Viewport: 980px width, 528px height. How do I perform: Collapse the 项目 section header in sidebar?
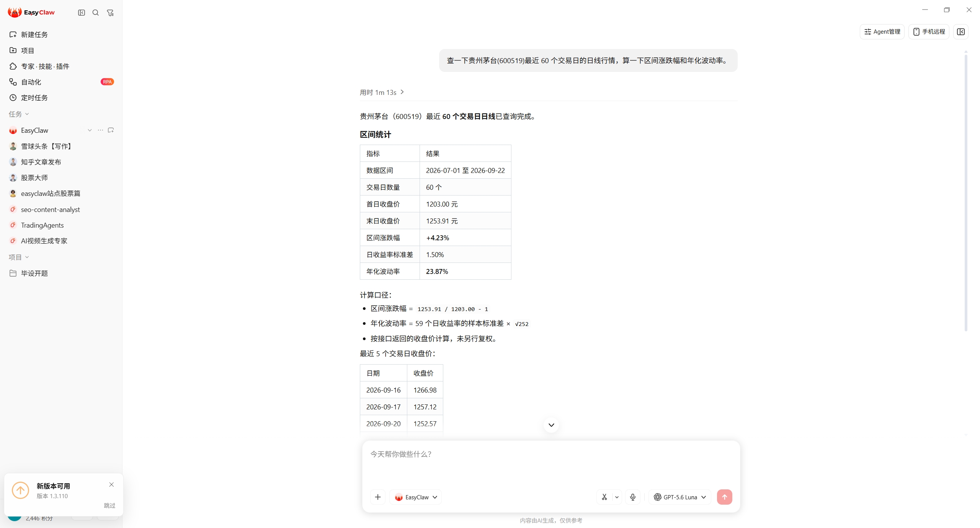(x=19, y=257)
